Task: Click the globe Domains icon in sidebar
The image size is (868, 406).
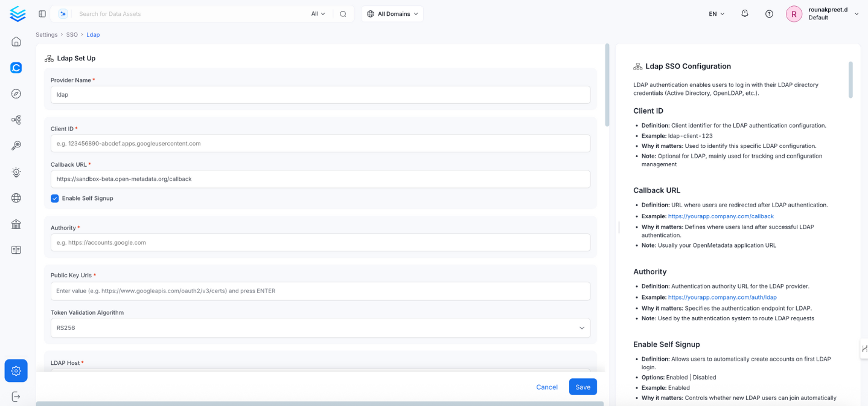Action: tap(16, 198)
